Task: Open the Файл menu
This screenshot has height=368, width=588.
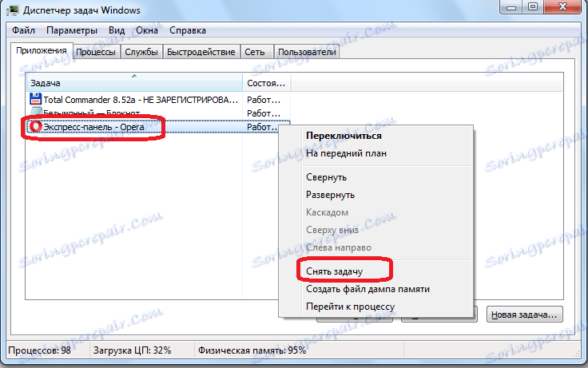Action: click(23, 30)
